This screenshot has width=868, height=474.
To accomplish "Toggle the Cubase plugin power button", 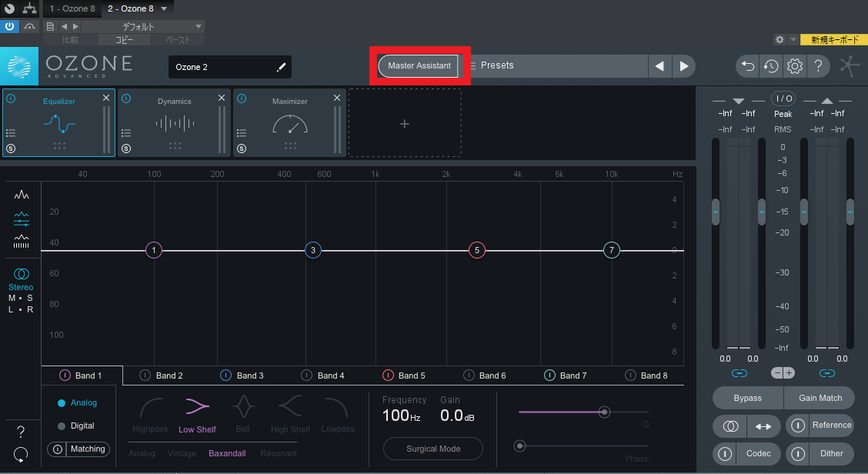I will 9,26.
